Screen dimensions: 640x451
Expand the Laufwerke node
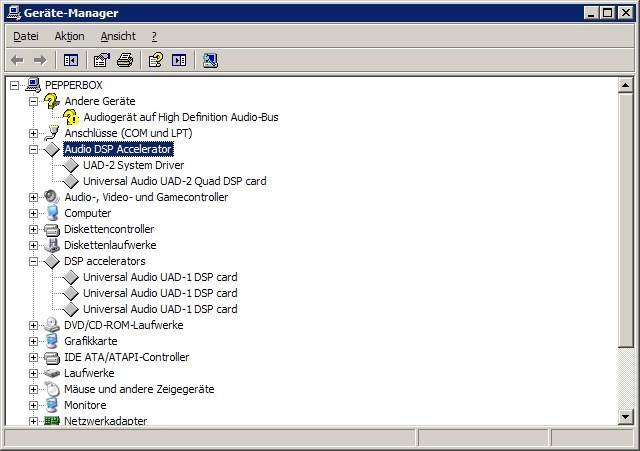(33, 373)
